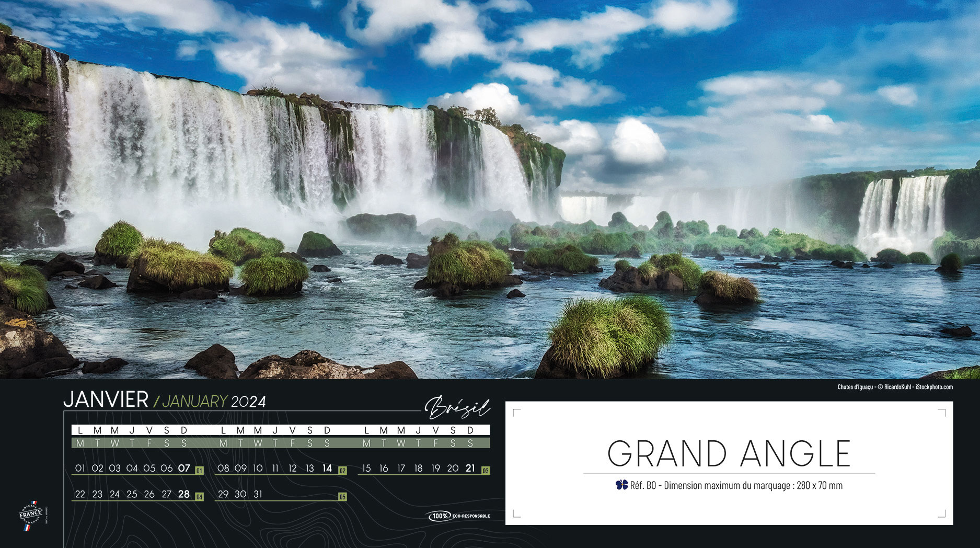This screenshot has width=980, height=548.
Task: Select bold date 14 in the calendar
Action: (x=327, y=469)
